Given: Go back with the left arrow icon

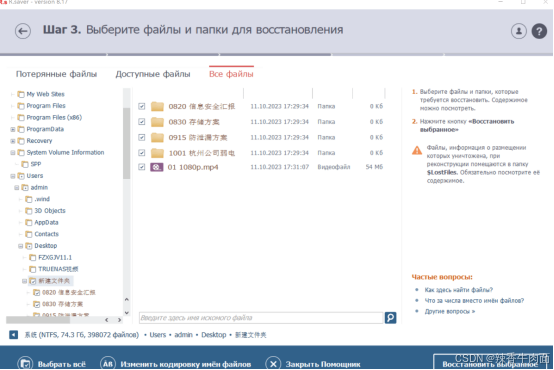Looking at the screenshot, I should tap(23, 31).
